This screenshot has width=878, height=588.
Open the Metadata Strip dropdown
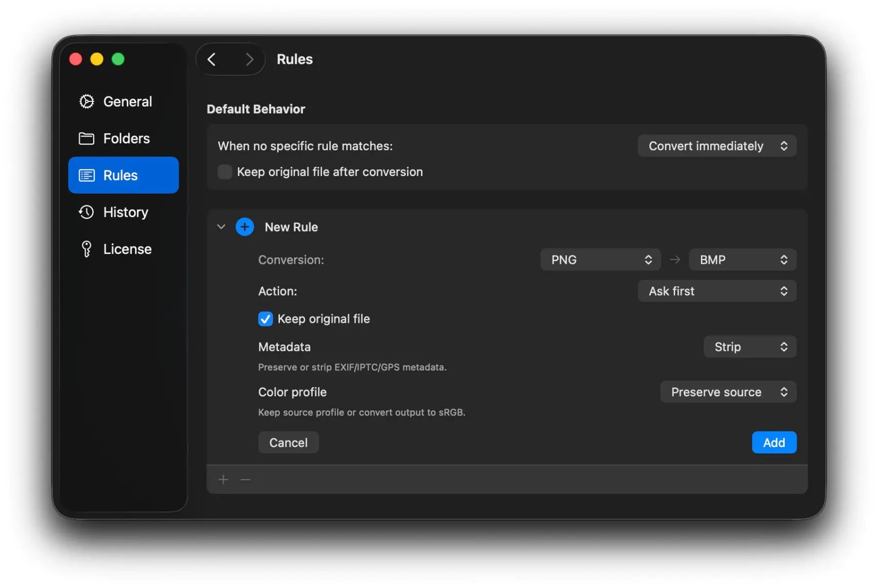pos(749,347)
